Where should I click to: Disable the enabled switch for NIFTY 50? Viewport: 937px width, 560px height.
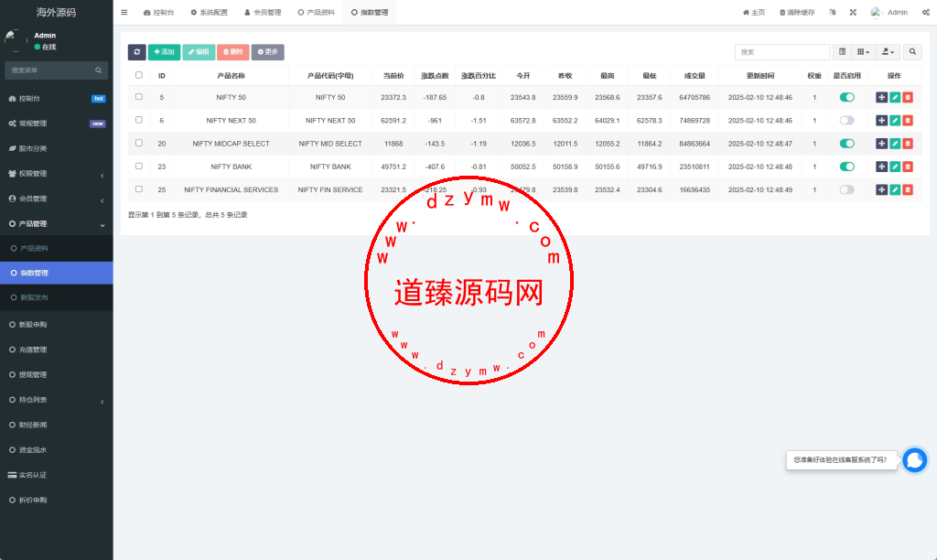(846, 97)
